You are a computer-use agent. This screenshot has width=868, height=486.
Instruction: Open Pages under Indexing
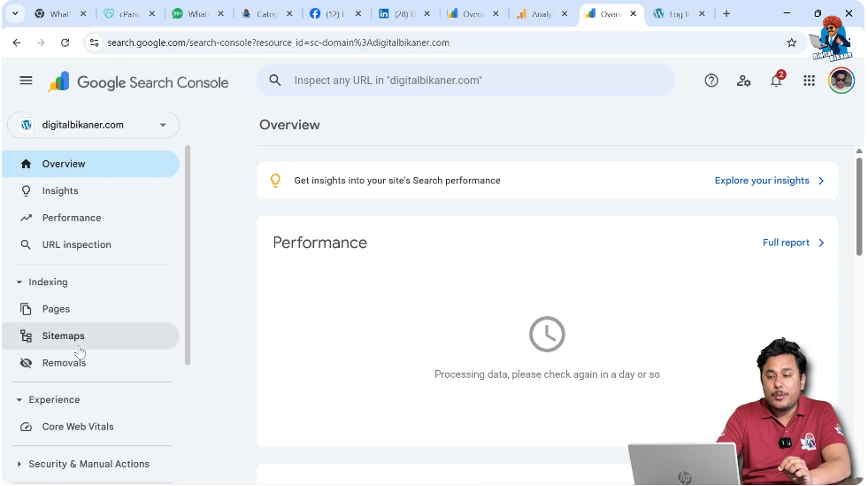point(90,309)
